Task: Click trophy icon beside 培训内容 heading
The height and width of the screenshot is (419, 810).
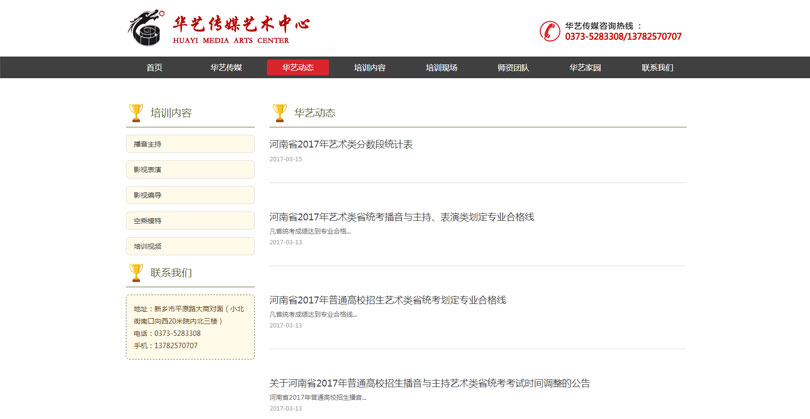Action: pyautogui.click(x=136, y=113)
